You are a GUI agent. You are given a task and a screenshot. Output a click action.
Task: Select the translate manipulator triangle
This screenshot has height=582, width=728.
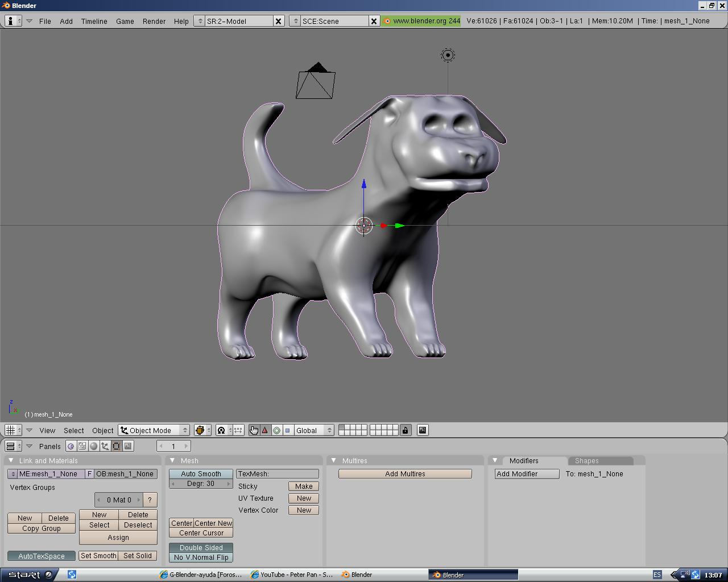(x=265, y=430)
